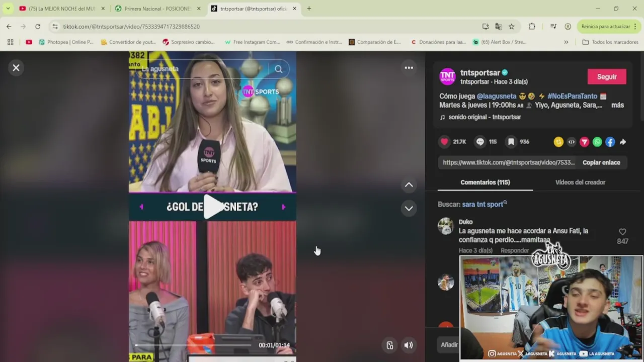Open tntsportsar profile avatar
The width and height of the screenshot is (644, 362).
point(447,76)
